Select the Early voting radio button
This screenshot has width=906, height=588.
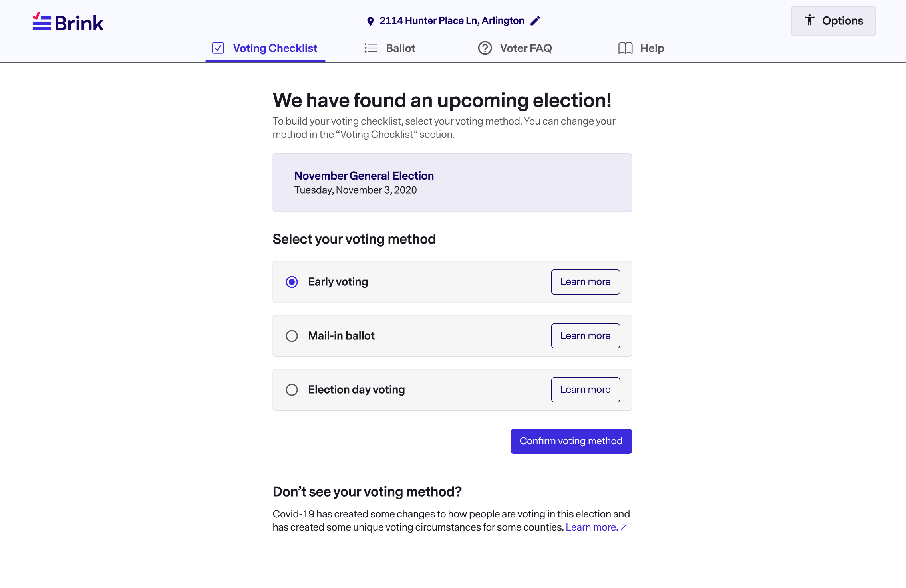292,282
